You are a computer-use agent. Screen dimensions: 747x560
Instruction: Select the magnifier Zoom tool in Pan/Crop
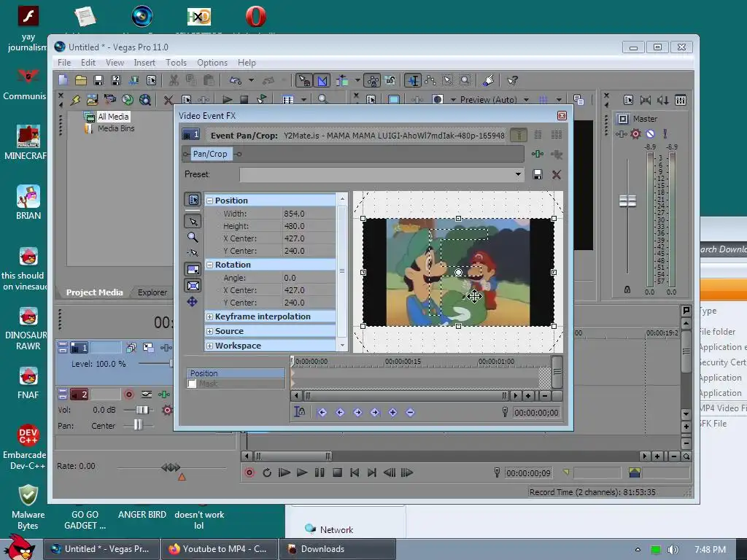pyautogui.click(x=193, y=237)
